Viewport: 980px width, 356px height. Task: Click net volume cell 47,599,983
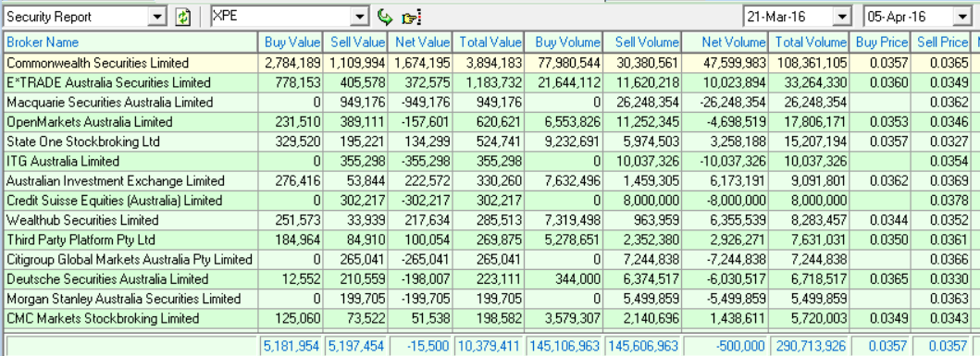point(725,63)
